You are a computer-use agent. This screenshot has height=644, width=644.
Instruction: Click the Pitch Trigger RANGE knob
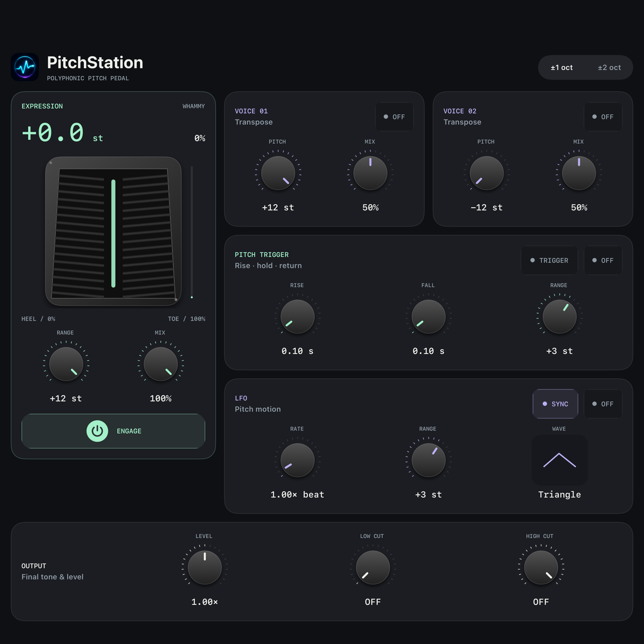(x=560, y=317)
